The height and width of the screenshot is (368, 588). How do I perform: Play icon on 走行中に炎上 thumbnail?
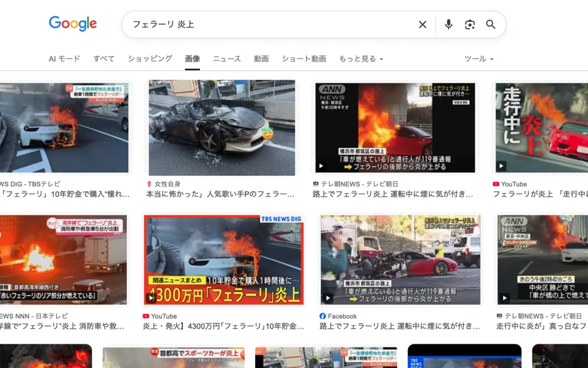501,166
